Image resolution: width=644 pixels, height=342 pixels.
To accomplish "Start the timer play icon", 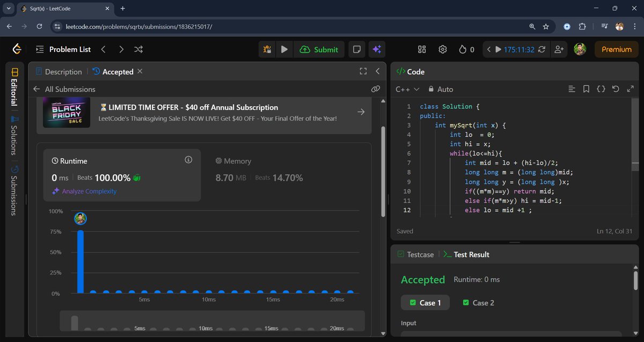I will [498, 49].
